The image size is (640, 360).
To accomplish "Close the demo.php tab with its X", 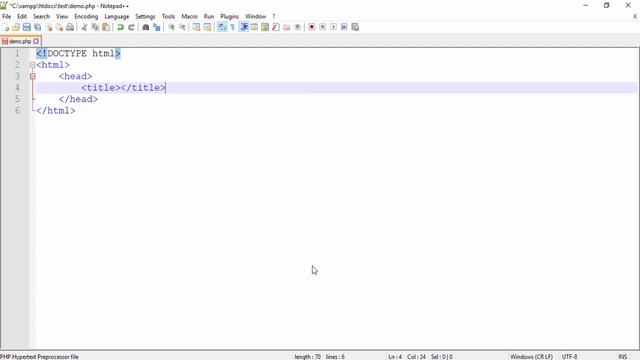I will click(x=36, y=41).
